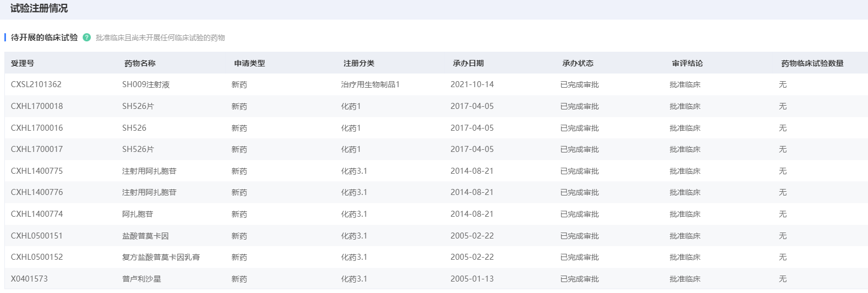Select SH009注射液 drug name
This screenshot has width=868, height=293.
146,84
